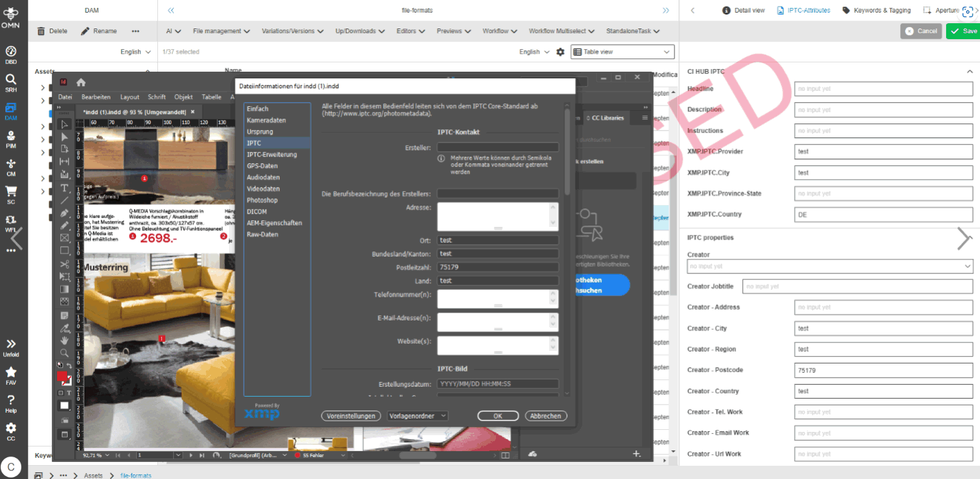Click the gear icon beside Table view
This screenshot has width=980, height=479.
pyautogui.click(x=560, y=52)
